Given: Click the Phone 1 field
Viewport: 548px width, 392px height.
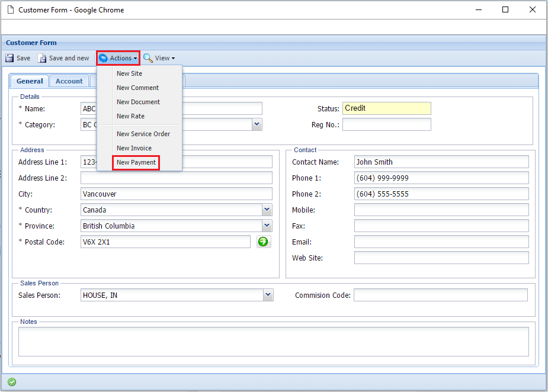Looking at the screenshot, I should tap(441, 178).
